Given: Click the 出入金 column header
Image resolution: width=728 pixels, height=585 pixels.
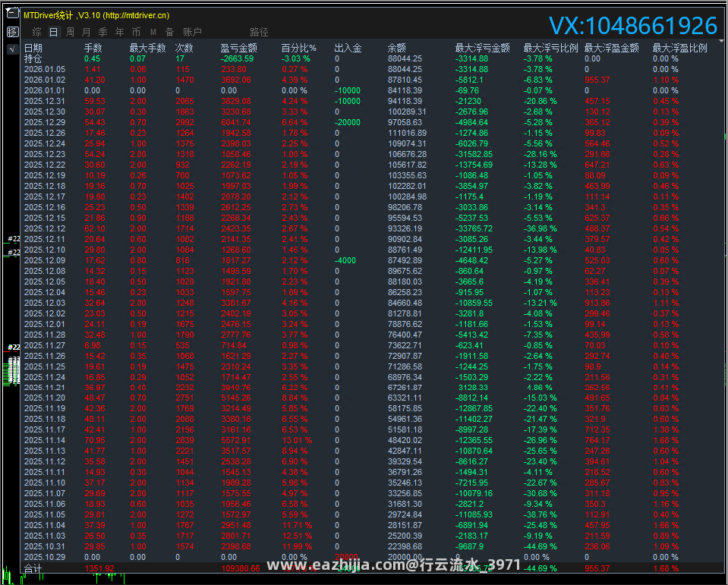Looking at the screenshot, I should pos(348,48).
